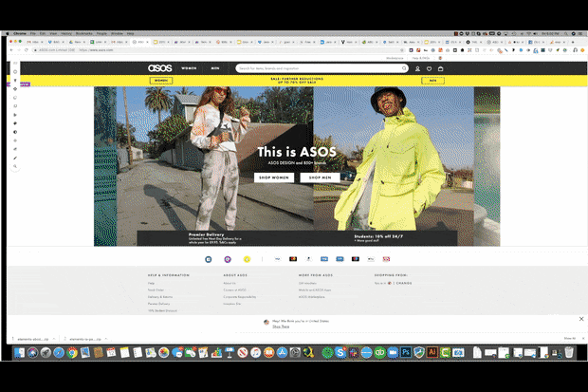This screenshot has width=588, height=392.
Task: Open the shopping bag icon
Action: [x=441, y=68]
